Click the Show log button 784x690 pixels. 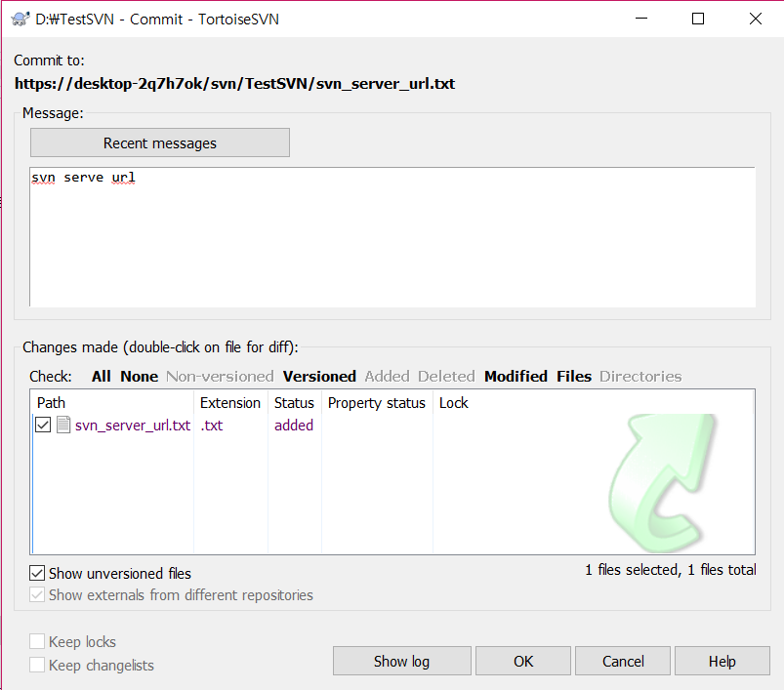click(402, 661)
